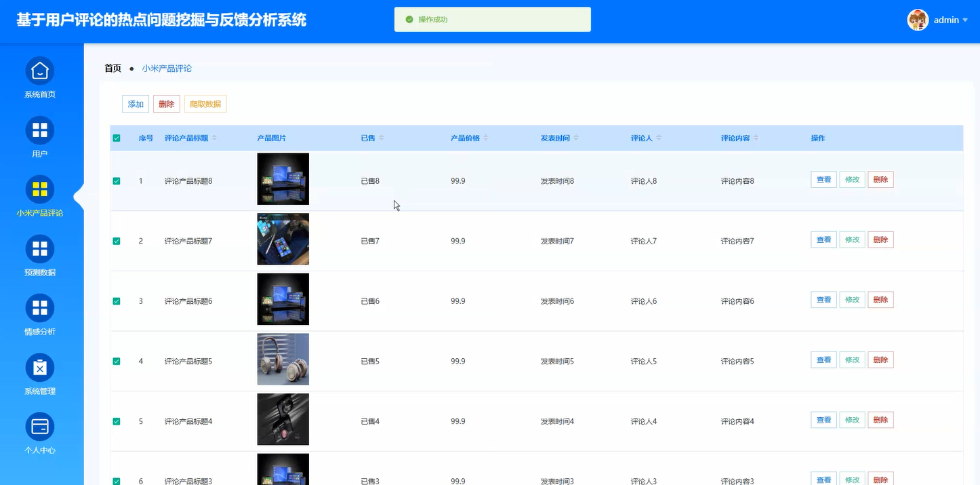
Task: Click 删除 for 评论产品标题7
Action: click(x=881, y=239)
